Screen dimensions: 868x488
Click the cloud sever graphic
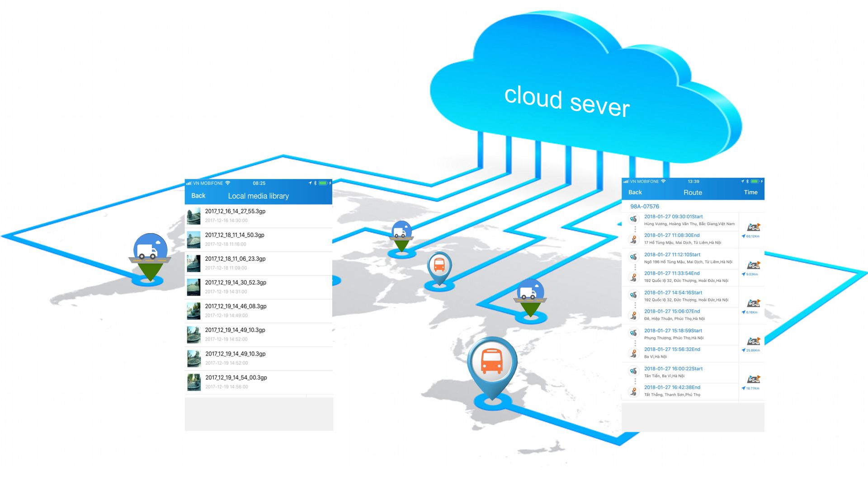click(x=567, y=101)
